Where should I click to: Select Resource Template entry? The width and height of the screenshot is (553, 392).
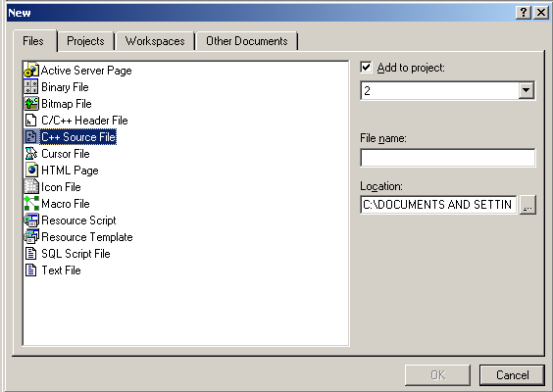click(86, 237)
